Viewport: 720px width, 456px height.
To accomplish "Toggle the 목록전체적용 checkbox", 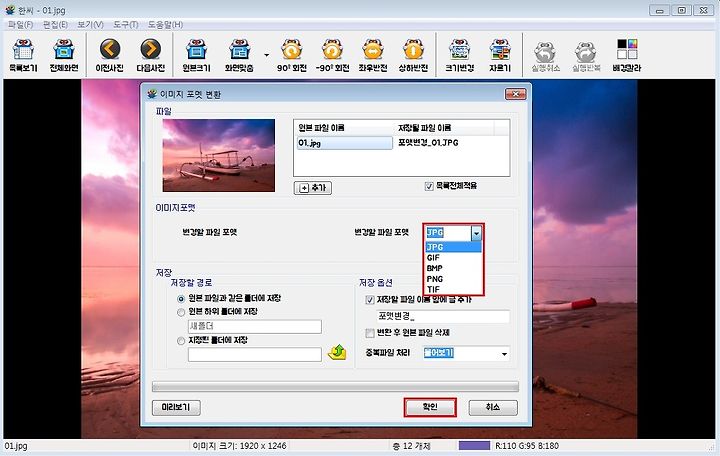I will [429, 186].
